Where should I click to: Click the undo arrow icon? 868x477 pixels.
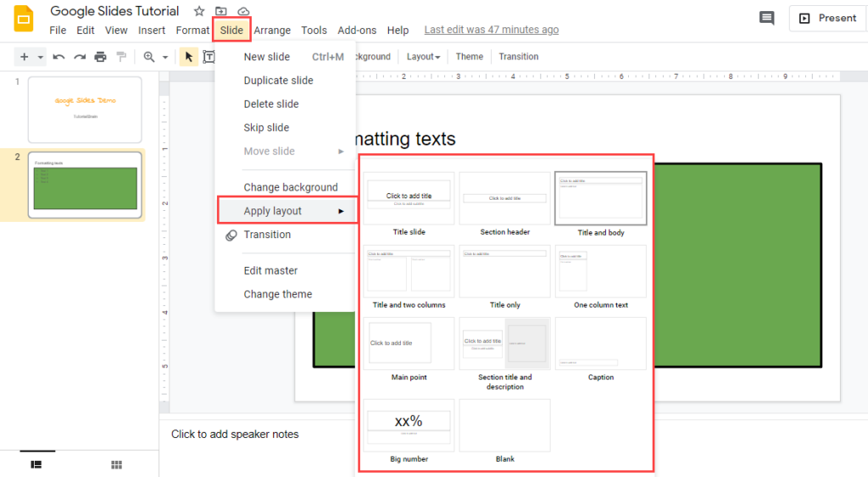click(58, 57)
